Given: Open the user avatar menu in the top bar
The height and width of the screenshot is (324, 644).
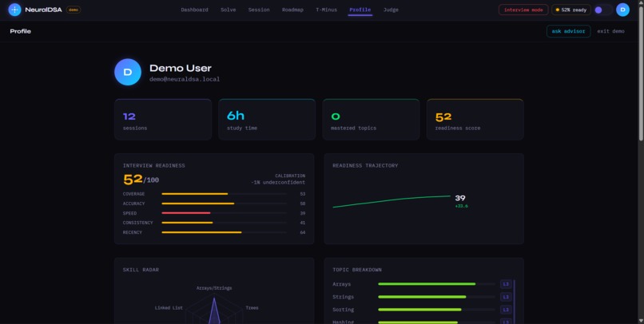Looking at the screenshot, I should pos(622,10).
